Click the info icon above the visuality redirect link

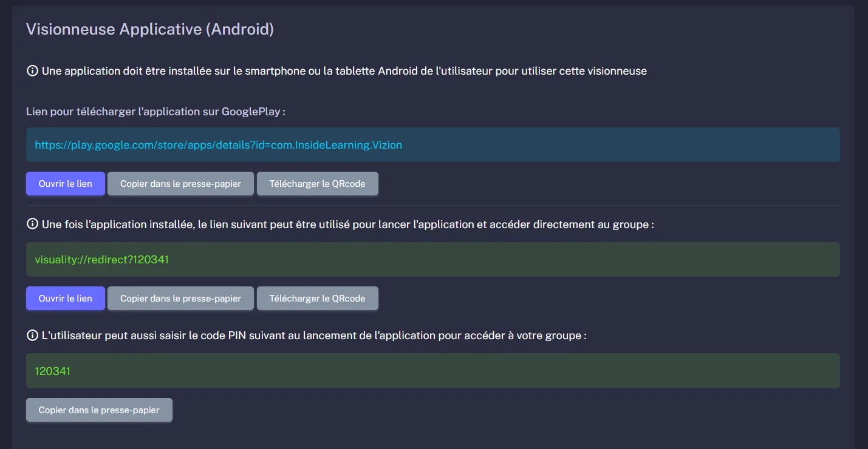(31, 223)
